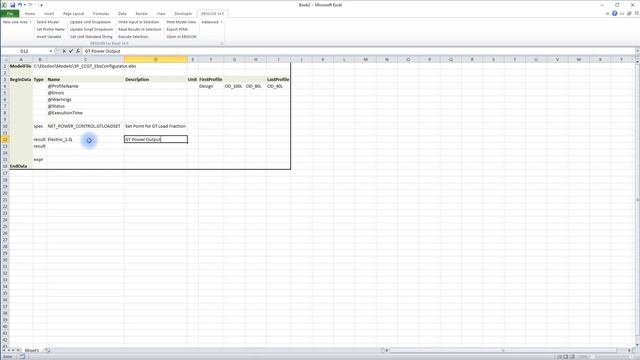Click the Print Model View button
Screen dimensions: 640x360
[x=181, y=22]
